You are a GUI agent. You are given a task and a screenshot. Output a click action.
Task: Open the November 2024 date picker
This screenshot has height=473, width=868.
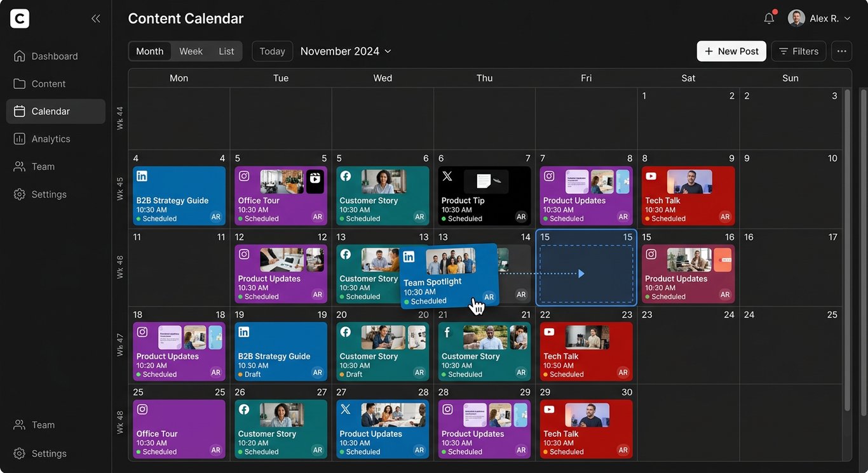click(x=346, y=51)
